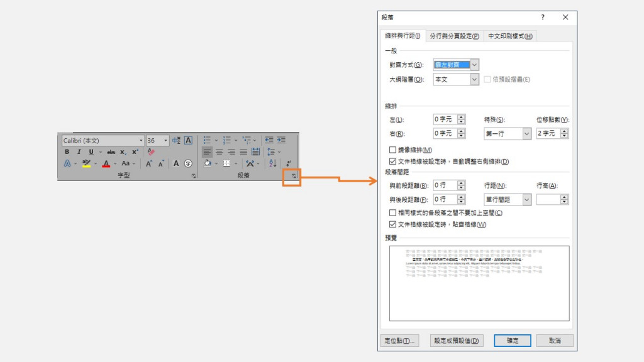
Task: Expand the underline style dropdown arrow
Action: coord(100,152)
